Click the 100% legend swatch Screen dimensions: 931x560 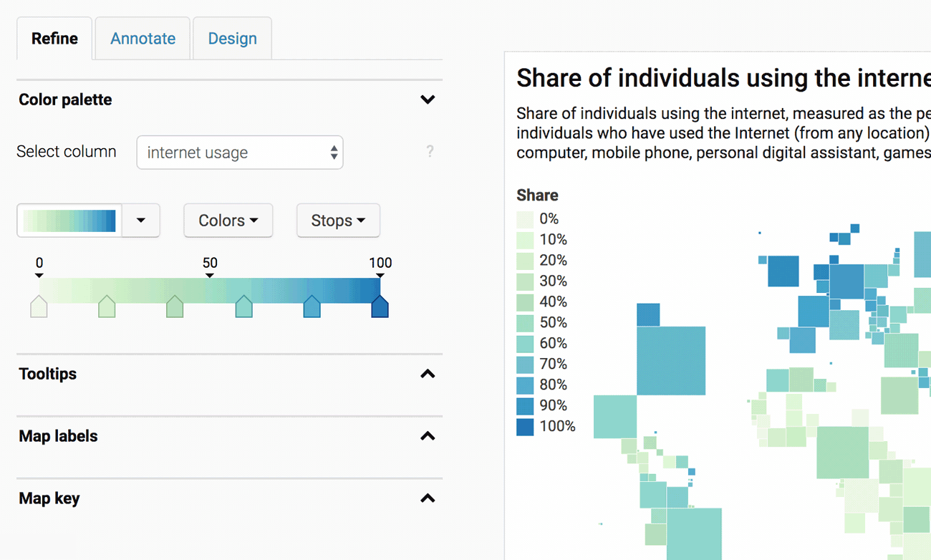click(524, 426)
